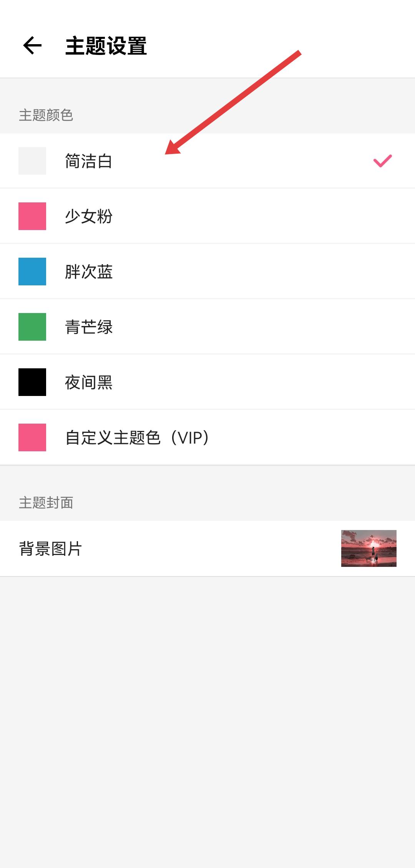The width and height of the screenshot is (415, 868).
Task: Click the 自定义主题色 pink color swatch
Action: coord(32,437)
